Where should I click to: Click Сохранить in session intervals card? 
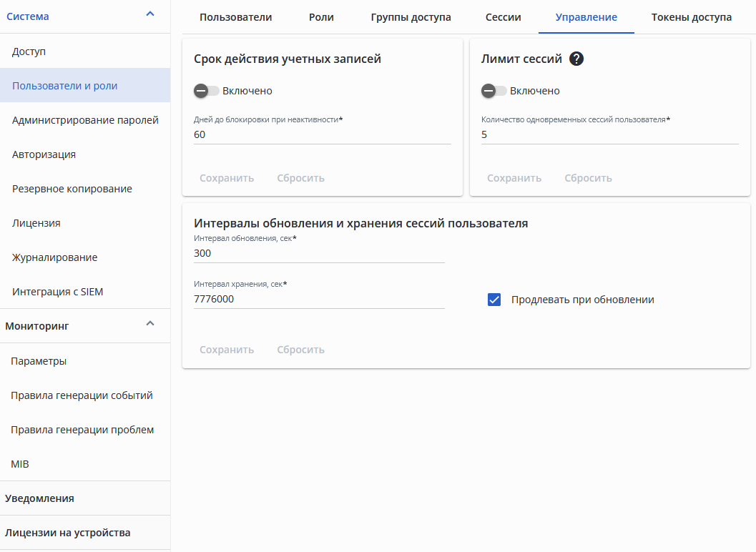click(227, 350)
